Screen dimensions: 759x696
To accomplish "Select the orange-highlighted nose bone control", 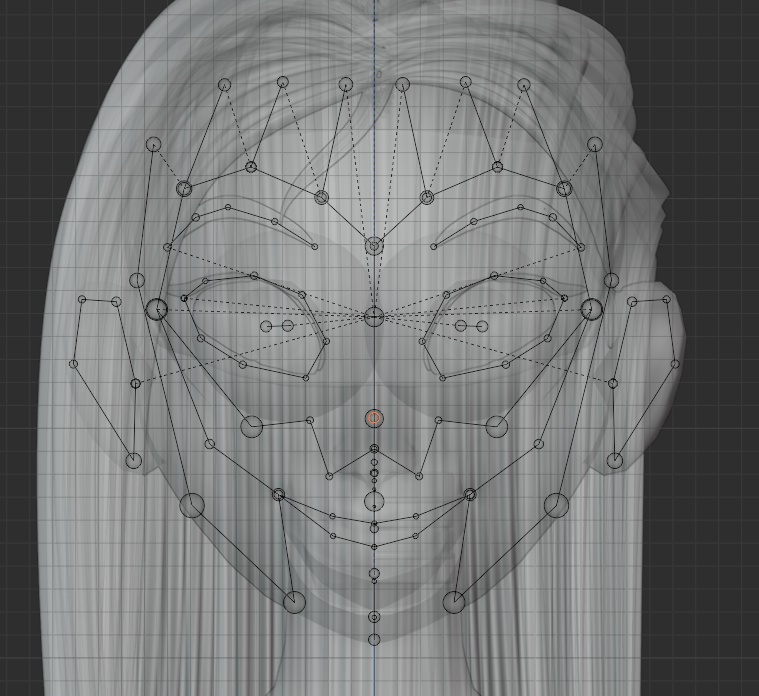I will tap(374, 418).
